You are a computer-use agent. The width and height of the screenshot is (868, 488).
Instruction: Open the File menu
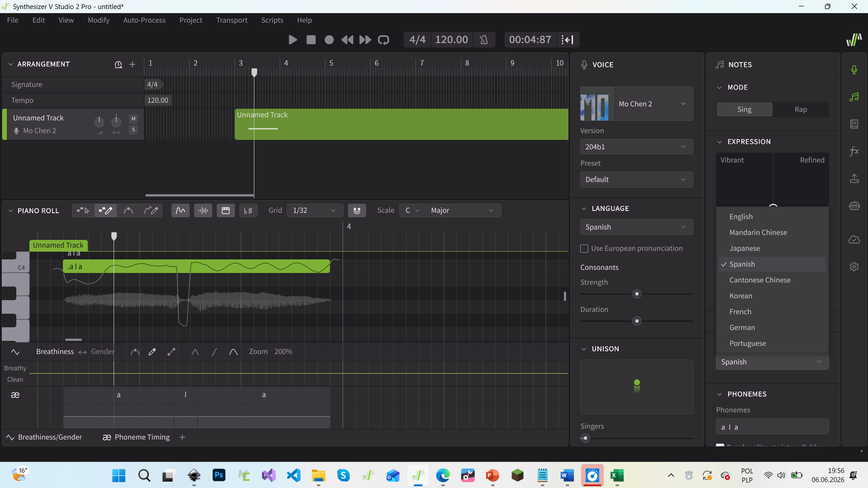(13, 20)
